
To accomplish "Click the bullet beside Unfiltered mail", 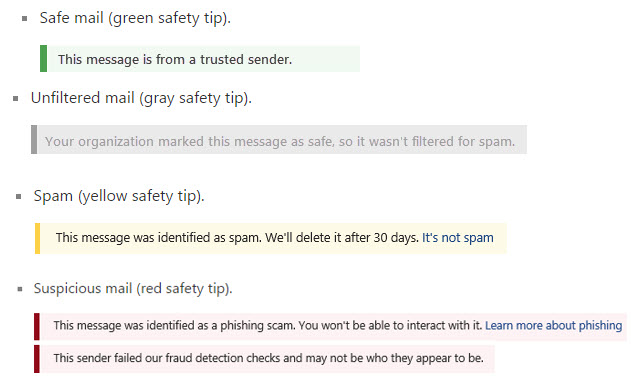I will coord(16,99).
